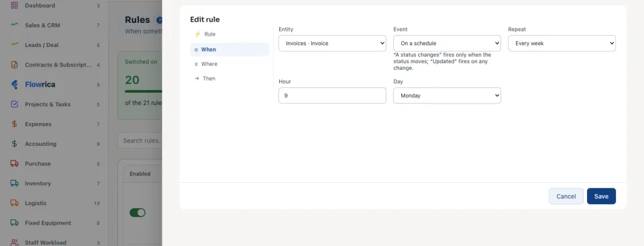Click the Leads / Deal sidebar icon
Image resolution: width=644 pixels, height=246 pixels.
coord(14,45)
